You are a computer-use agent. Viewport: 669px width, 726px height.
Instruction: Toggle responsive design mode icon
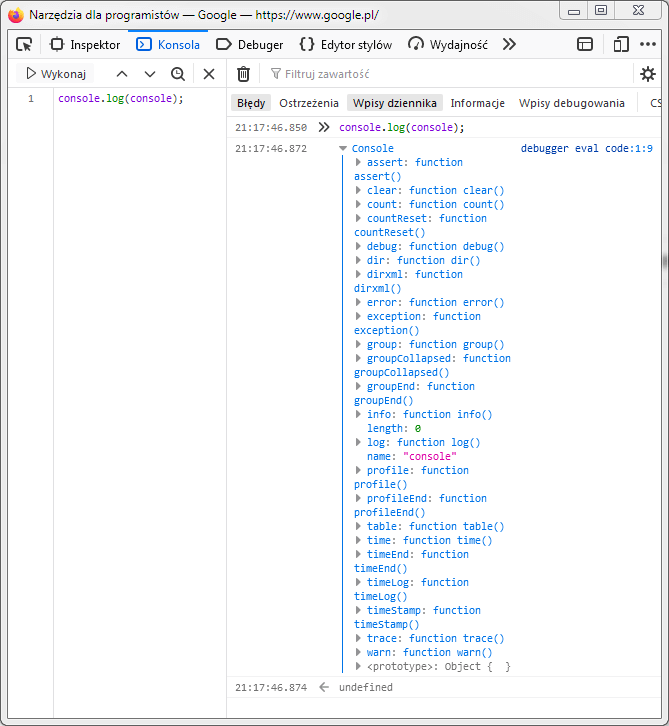tap(621, 44)
